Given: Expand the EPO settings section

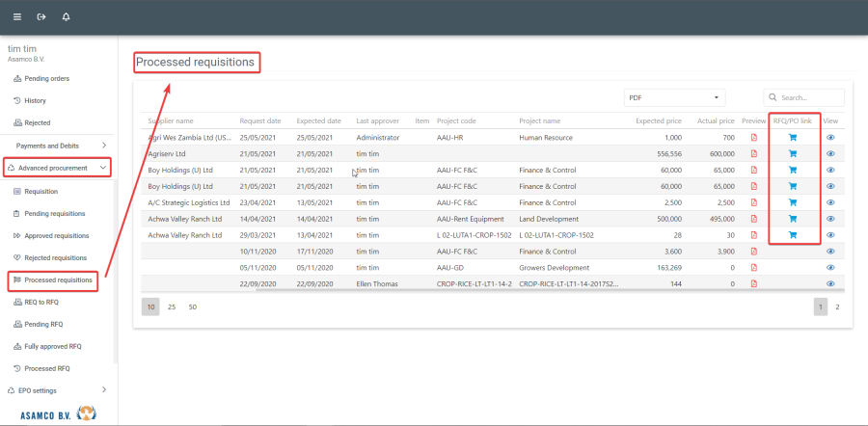Looking at the screenshot, I should coord(58,390).
